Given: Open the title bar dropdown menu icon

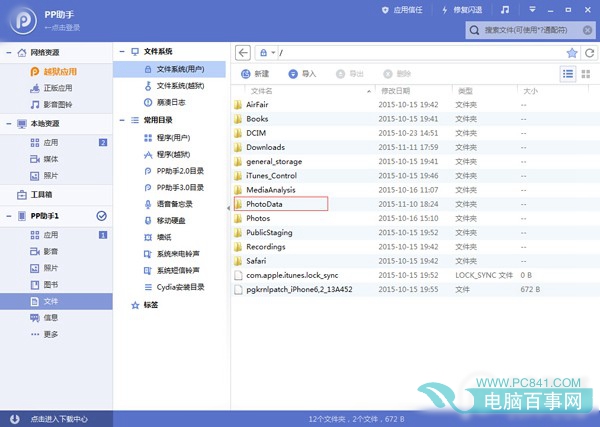Looking at the screenshot, I should (x=532, y=10).
